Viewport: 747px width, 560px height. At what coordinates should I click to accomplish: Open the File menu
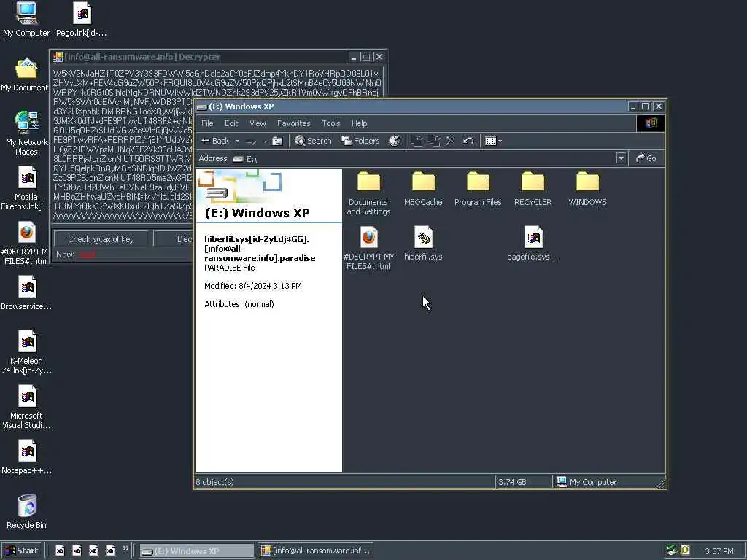tap(207, 123)
